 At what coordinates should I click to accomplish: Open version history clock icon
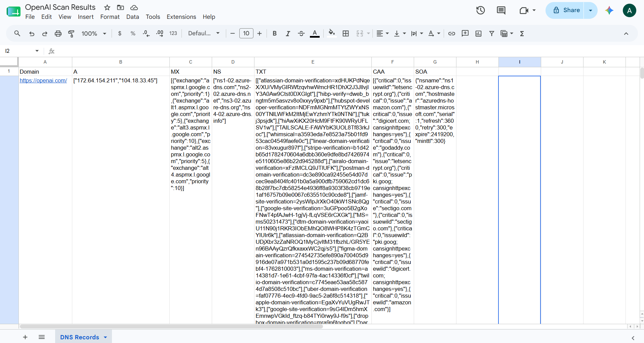(x=481, y=10)
